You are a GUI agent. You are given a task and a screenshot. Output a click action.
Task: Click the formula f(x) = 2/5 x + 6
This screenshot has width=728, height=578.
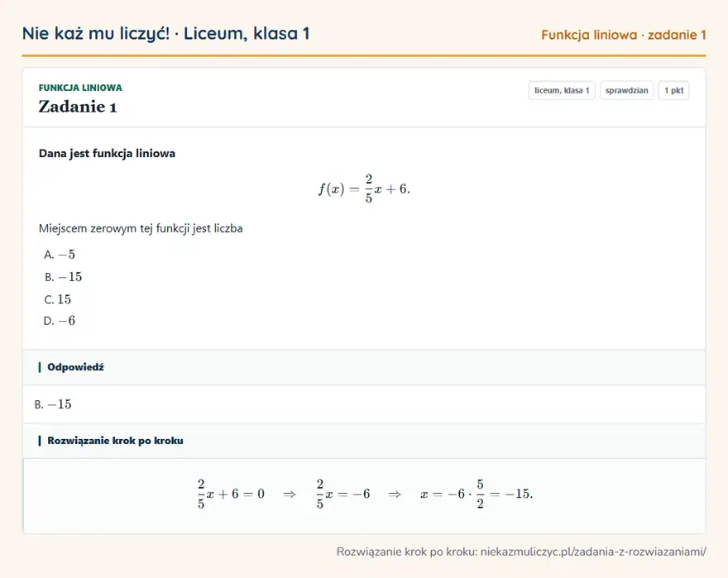pyautogui.click(x=364, y=188)
